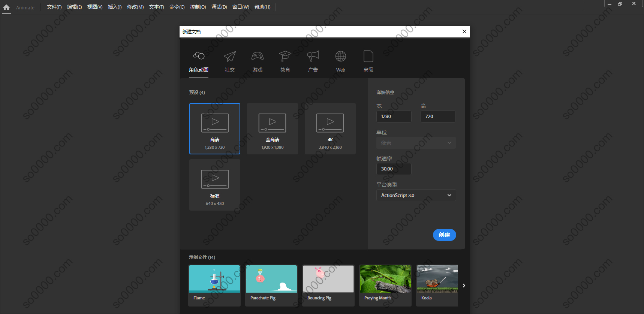The width and height of the screenshot is (644, 314).
Task: Select the 社交 paper plane icon
Action: (230, 56)
